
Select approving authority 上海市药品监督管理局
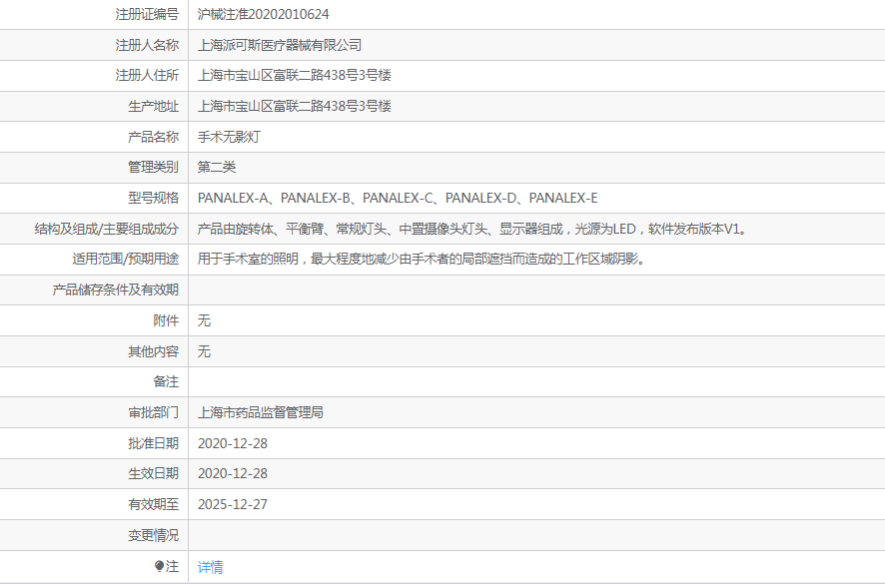(x=260, y=412)
